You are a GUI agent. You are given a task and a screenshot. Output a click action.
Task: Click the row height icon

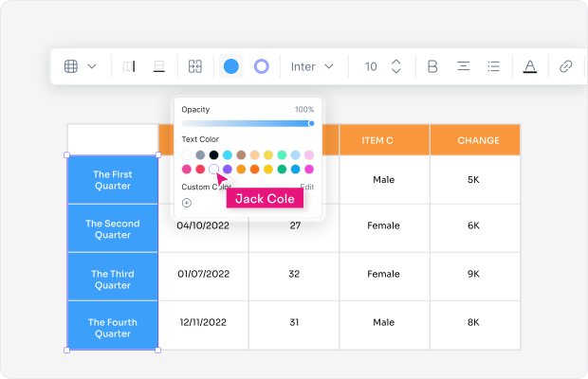[159, 66]
